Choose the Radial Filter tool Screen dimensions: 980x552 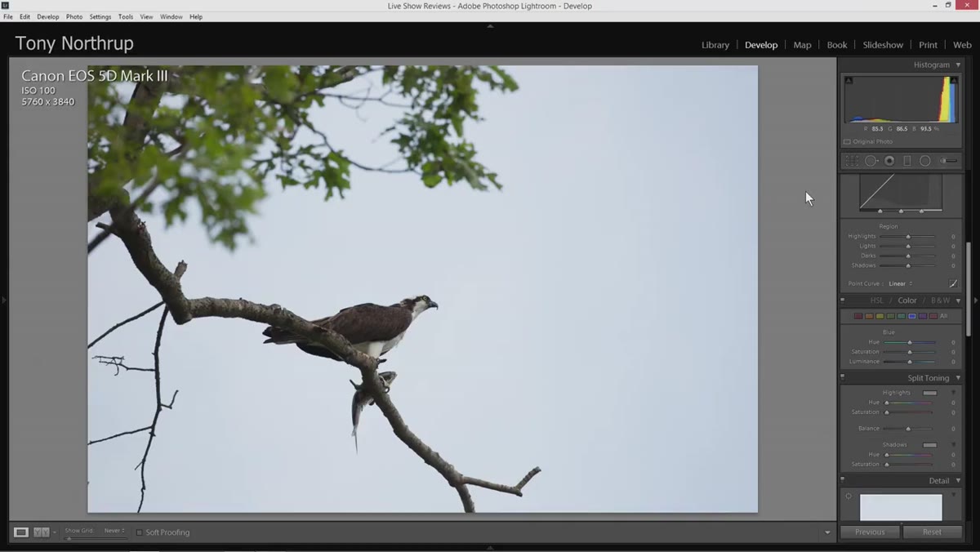[x=924, y=161]
